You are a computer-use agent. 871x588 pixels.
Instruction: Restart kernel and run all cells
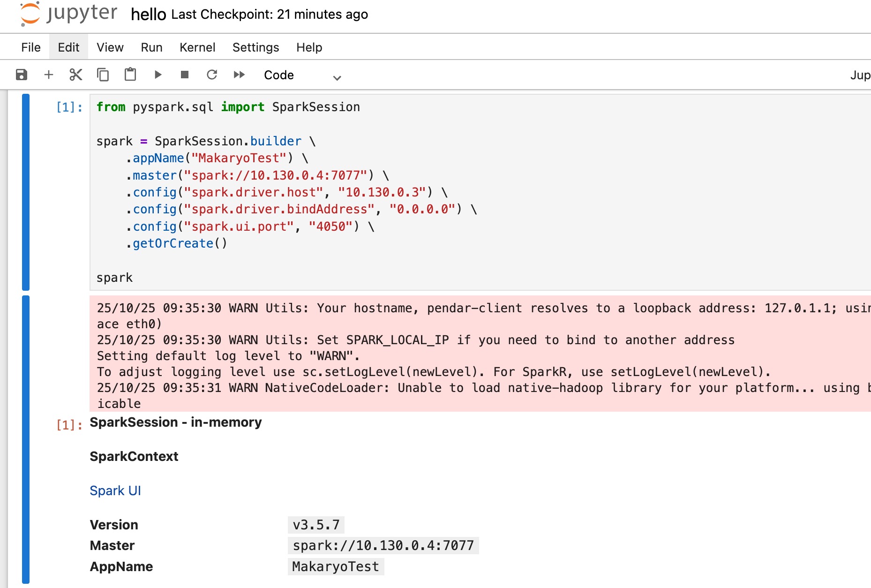pos(239,75)
